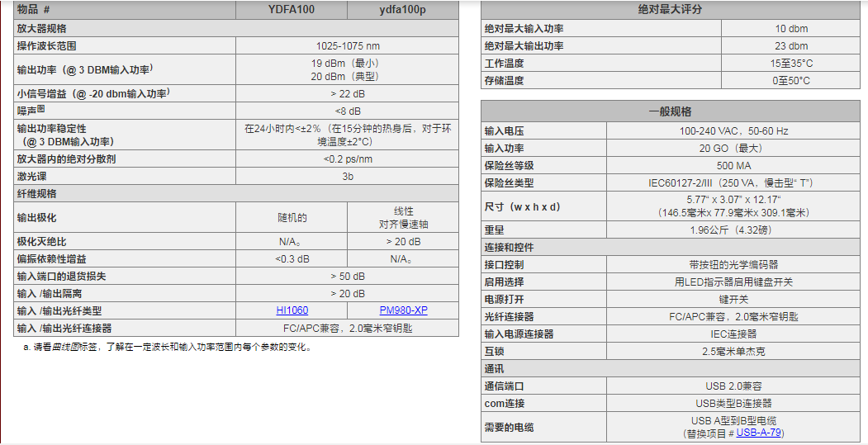The height and width of the screenshot is (445, 868).
Task: Click the 纤维规格 section heading
Action: [x=36, y=194]
